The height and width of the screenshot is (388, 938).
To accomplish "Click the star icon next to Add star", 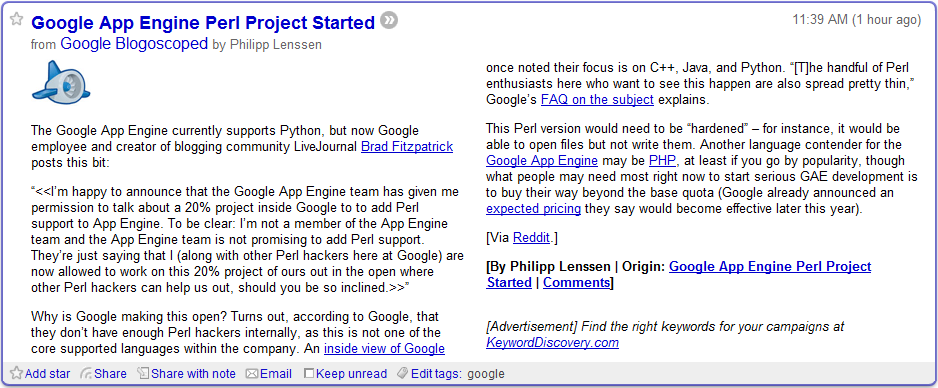I will 17,374.
